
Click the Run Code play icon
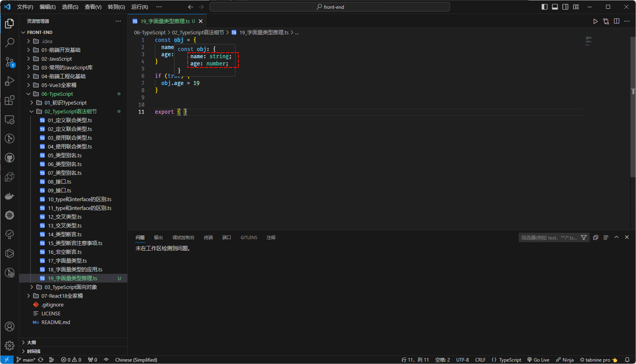(x=595, y=21)
